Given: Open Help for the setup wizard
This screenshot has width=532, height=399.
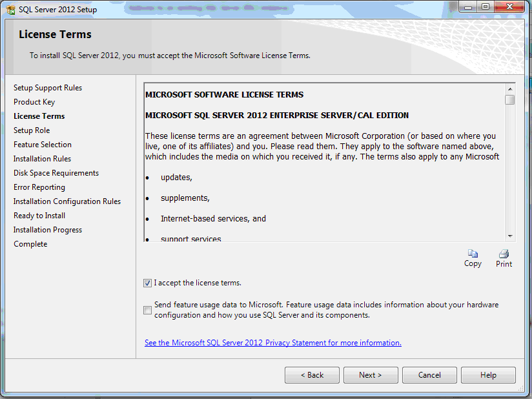Looking at the screenshot, I should point(488,375).
